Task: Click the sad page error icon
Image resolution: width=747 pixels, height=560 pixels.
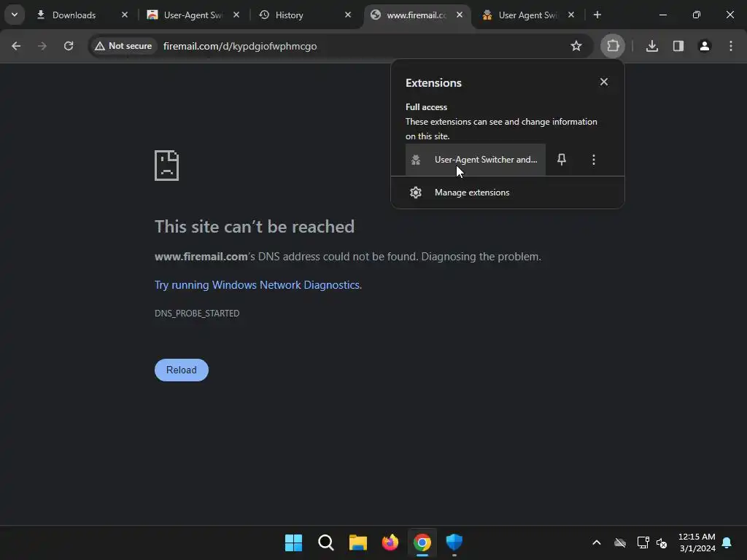Action: [167, 166]
